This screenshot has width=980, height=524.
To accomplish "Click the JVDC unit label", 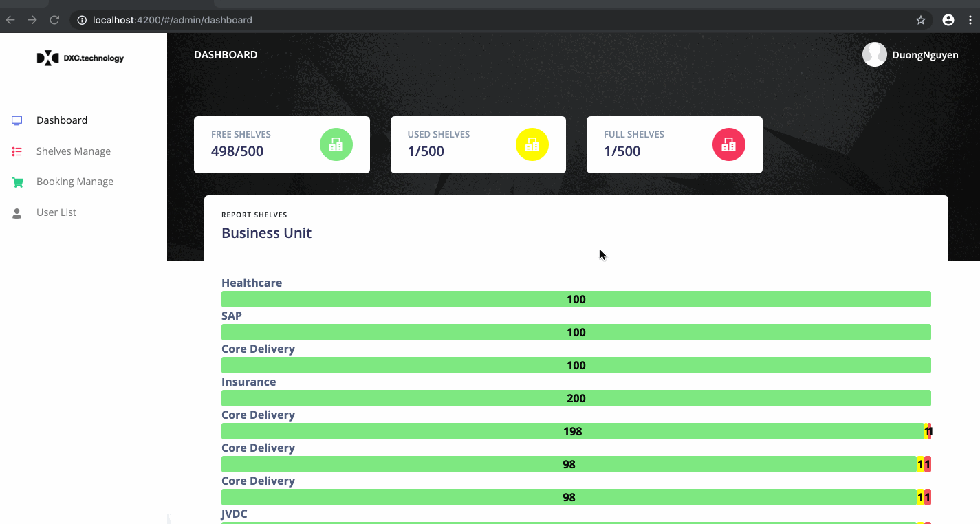I will coord(235,514).
